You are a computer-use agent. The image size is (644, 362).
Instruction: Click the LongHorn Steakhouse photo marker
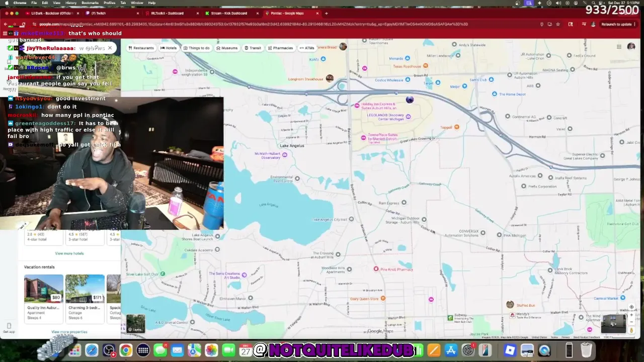[330, 78]
